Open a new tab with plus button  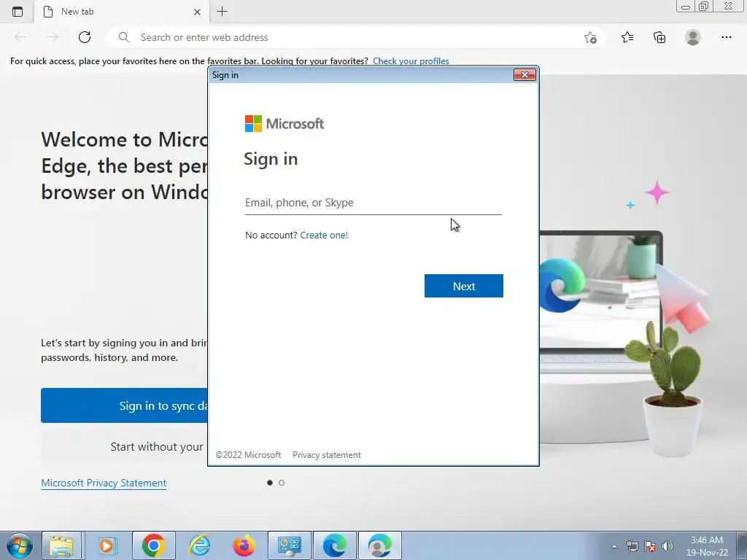222,12
